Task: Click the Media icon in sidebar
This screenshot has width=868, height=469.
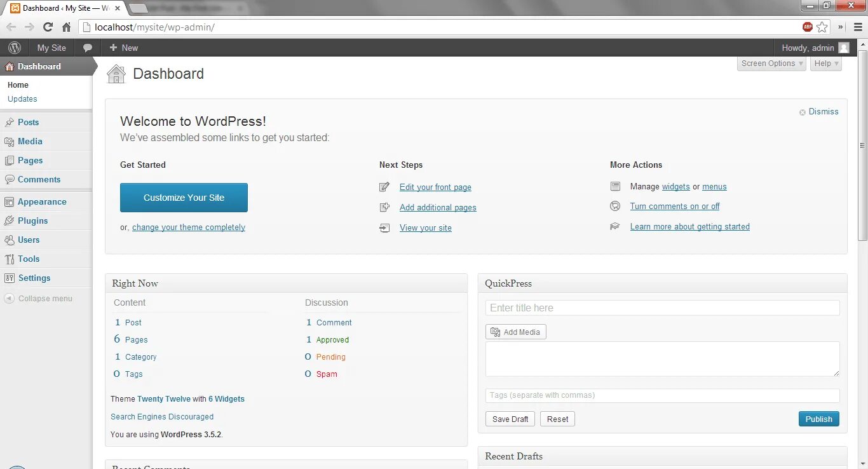Action: 9,141
